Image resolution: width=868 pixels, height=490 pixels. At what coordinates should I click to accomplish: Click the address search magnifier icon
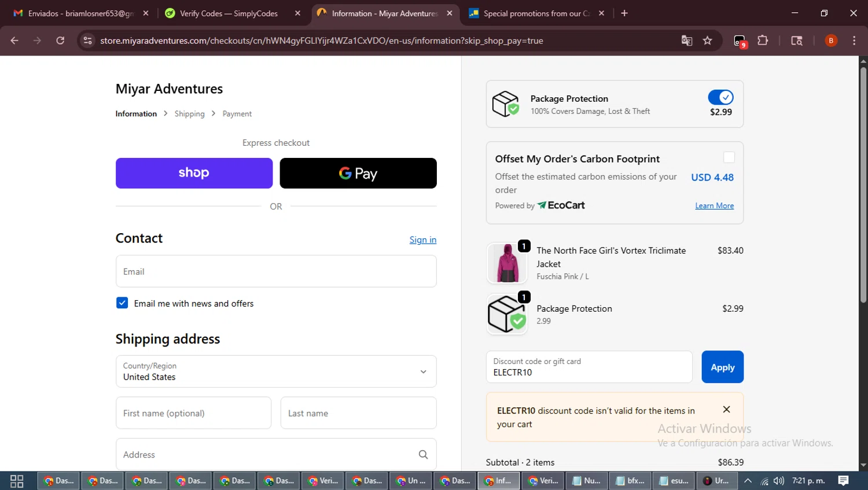coord(423,455)
